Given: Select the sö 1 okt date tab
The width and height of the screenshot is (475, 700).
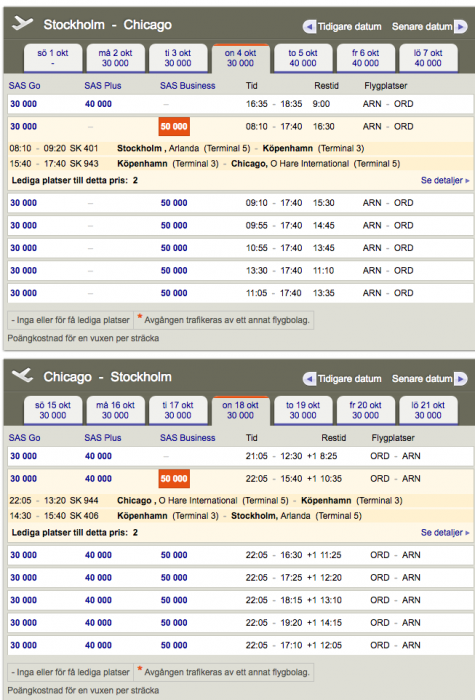Looking at the screenshot, I should [53, 58].
